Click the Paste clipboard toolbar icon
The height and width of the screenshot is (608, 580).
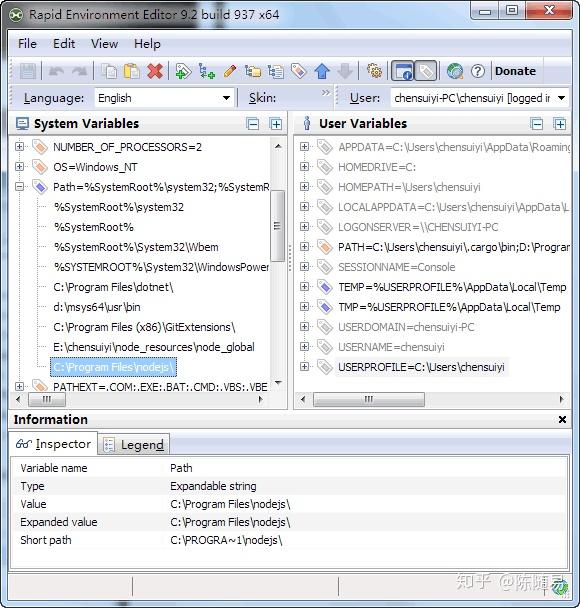[x=132, y=71]
